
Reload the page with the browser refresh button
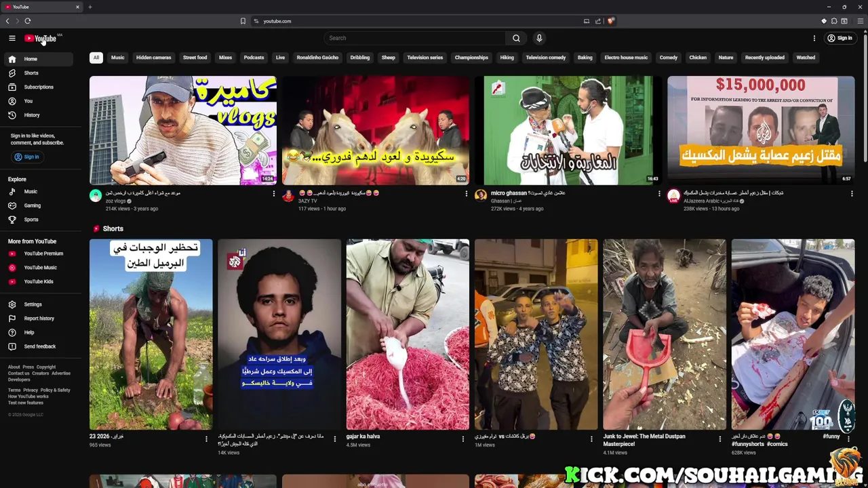point(28,21)
